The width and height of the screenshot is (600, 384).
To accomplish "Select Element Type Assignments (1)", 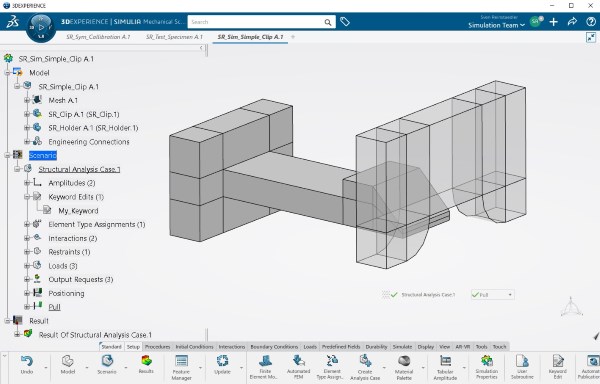I will click(x=97, y=225).
